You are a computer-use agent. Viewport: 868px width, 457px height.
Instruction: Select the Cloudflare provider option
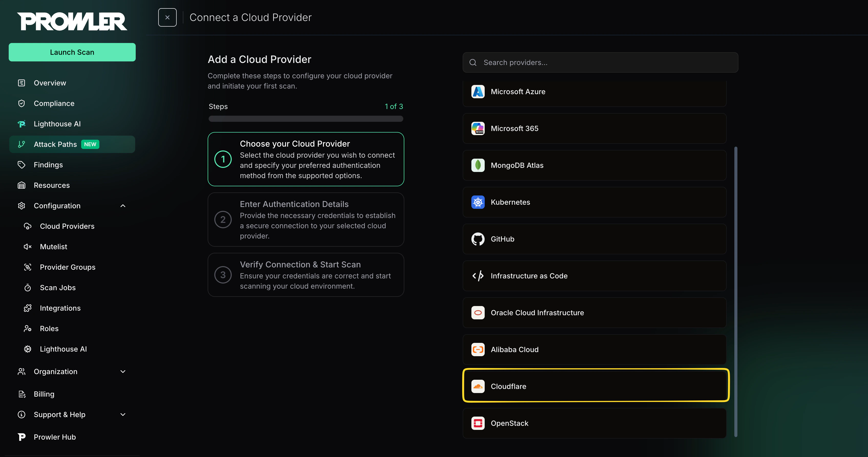tap(595, 386)
